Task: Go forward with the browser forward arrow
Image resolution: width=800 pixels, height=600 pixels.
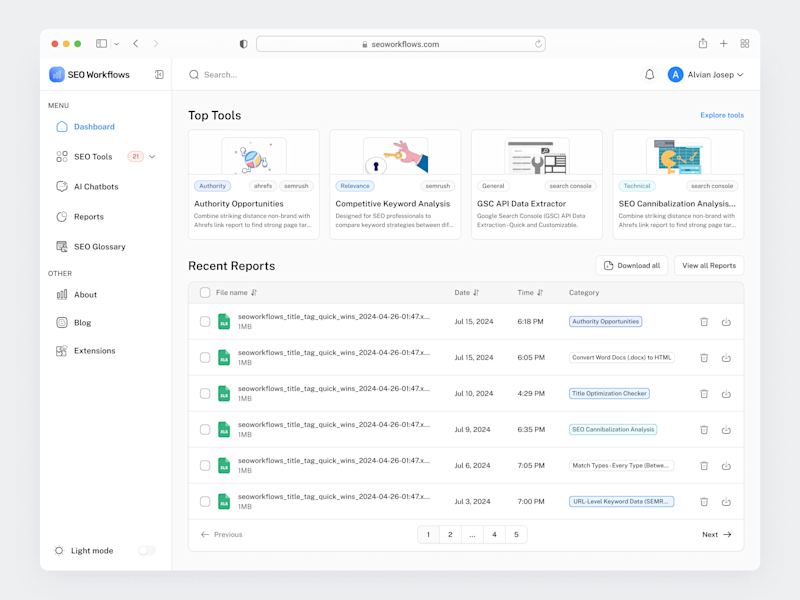Action: pyautogui.click(x=156, y=43)
